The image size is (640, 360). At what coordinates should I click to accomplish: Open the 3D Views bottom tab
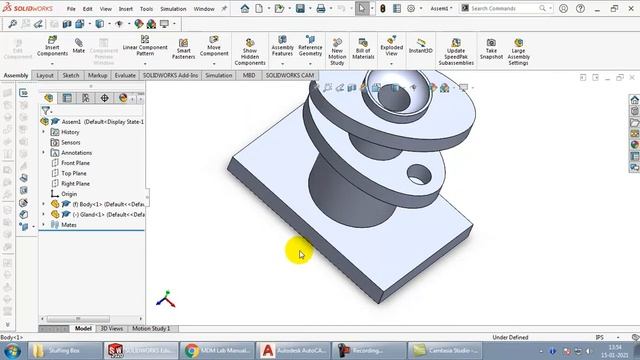pyautogui.click(x=111, y=329)
